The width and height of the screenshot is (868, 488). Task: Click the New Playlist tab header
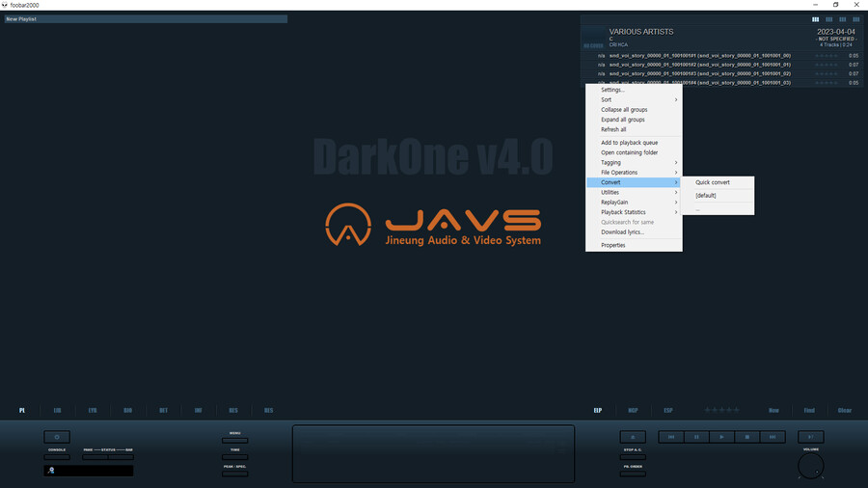coord(147,19)
